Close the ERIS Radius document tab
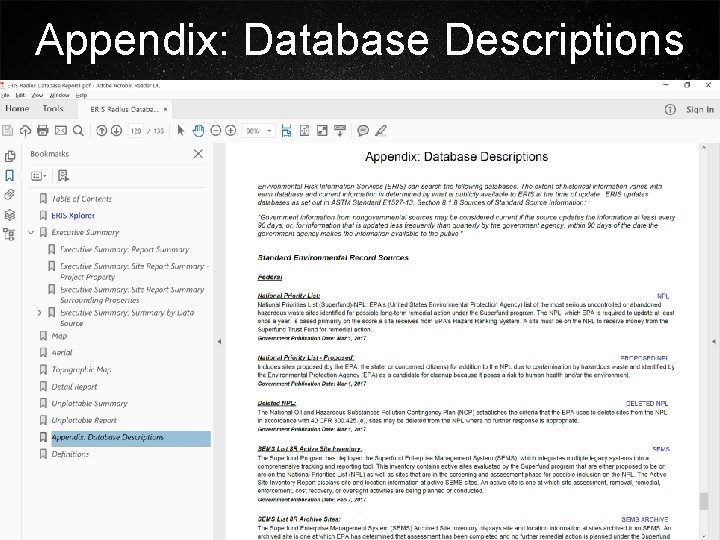The image size is (720, 540). coord(165,109)
